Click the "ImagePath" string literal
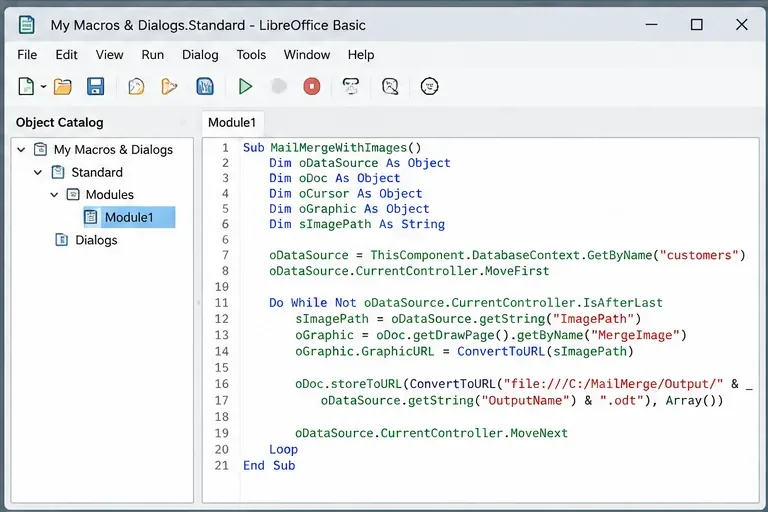The image size is (768, 512). [x=593, y=319]
